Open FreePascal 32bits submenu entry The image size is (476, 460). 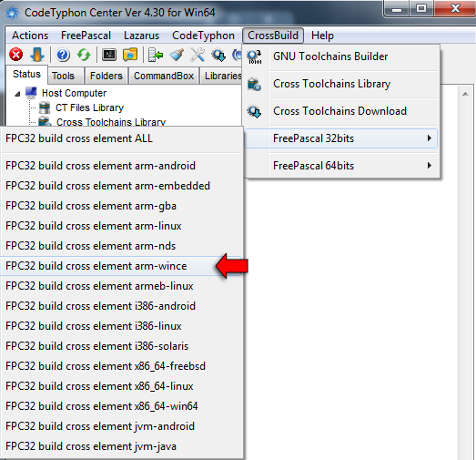tap(341, 138)
